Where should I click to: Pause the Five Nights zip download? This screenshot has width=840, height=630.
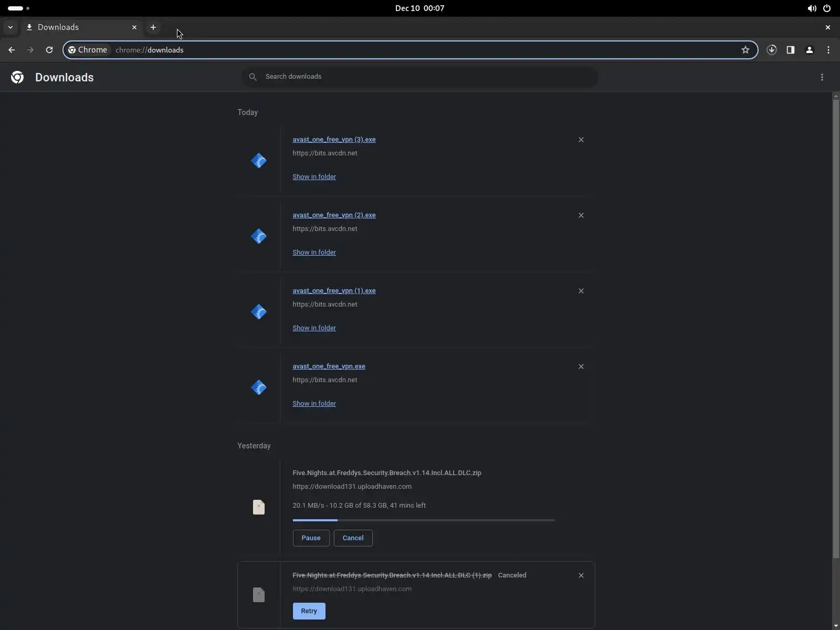tap(311, 538)
